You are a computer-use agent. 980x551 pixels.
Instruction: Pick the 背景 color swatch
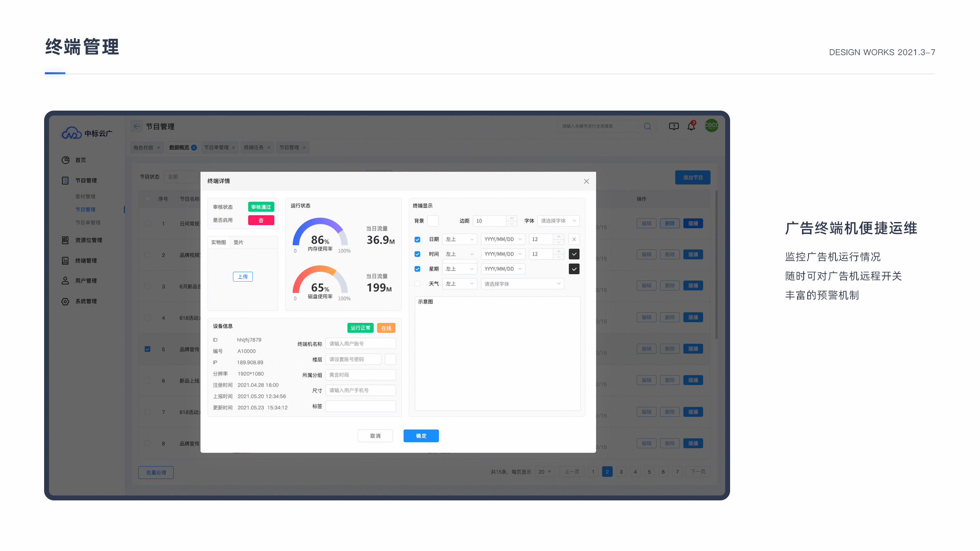tap(433, 221)
